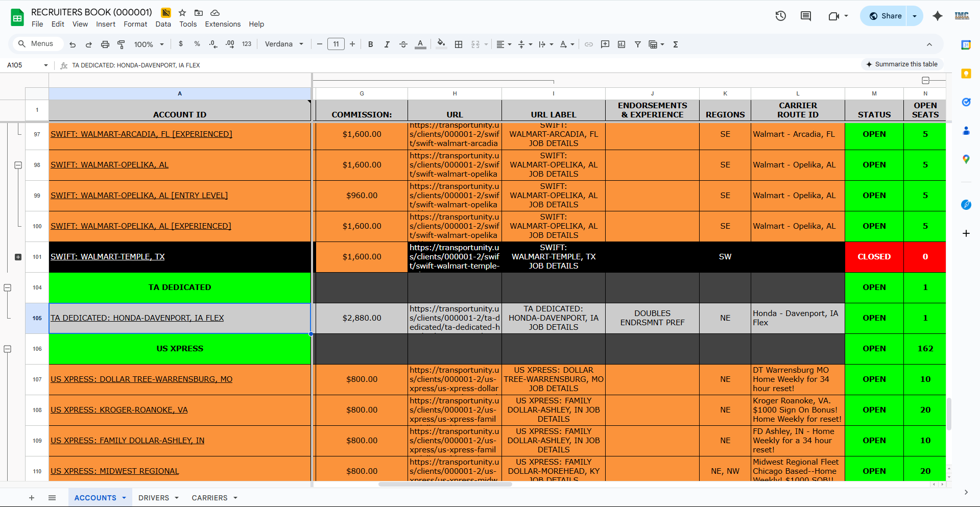980x507 pixels.
Task: Open version history clock icon
Action: (780, 16)
